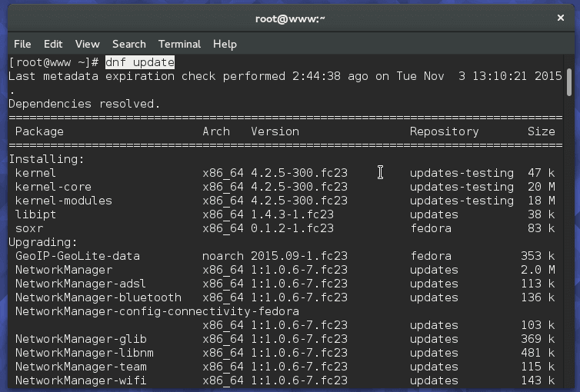Open the Terminal menu

179,44
